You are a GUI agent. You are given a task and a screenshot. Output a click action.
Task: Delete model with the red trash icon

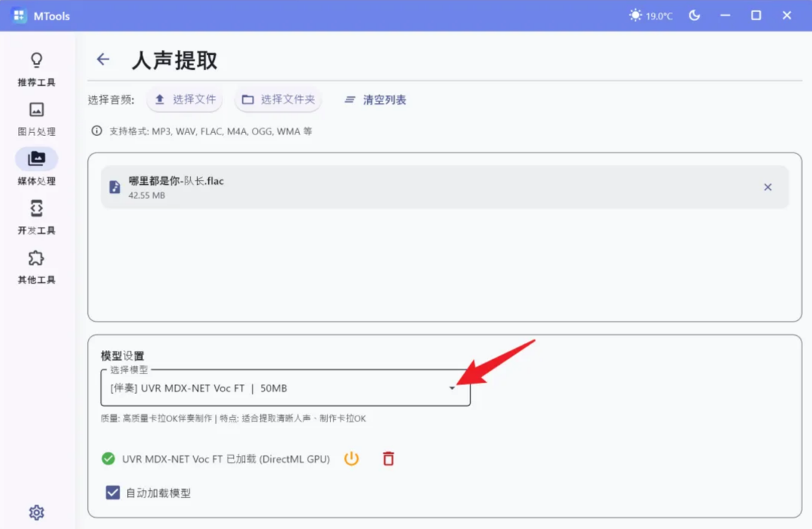point(389,458)
